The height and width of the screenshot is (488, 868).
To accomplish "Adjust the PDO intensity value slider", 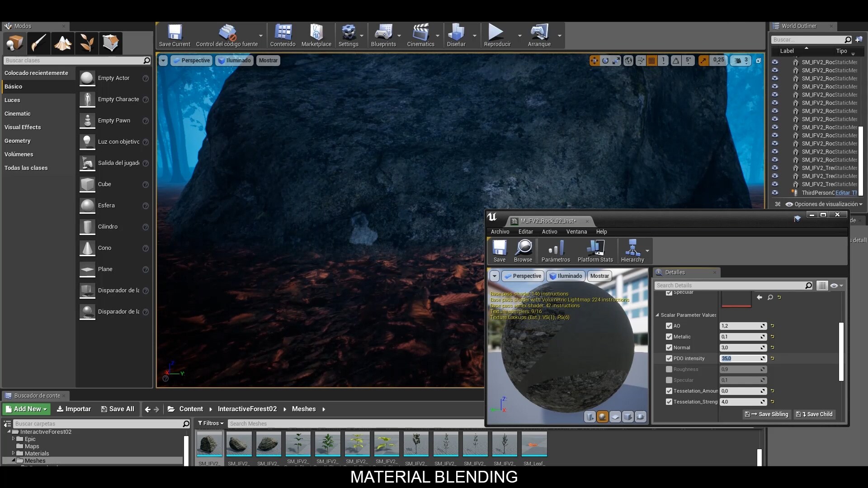I will point(741,358).
